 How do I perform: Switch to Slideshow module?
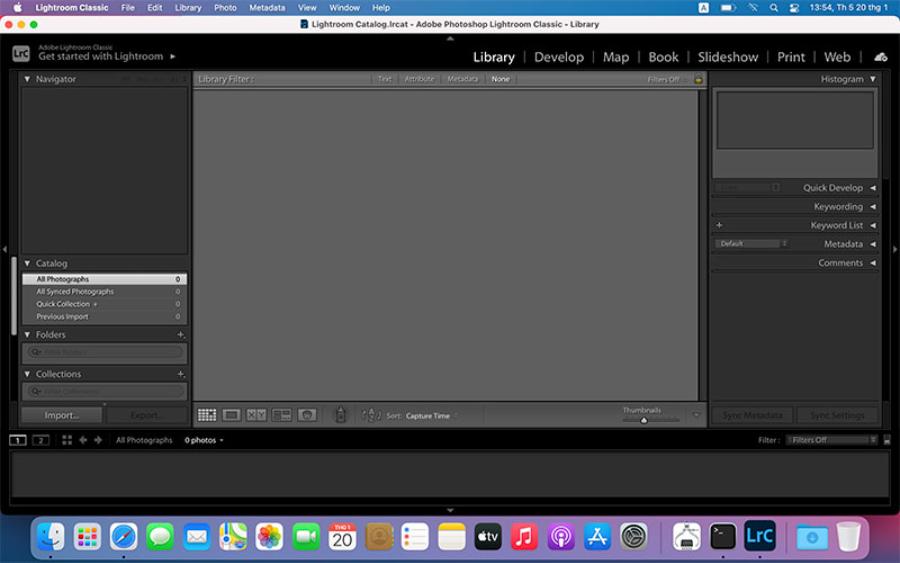(x=728, y=57)
